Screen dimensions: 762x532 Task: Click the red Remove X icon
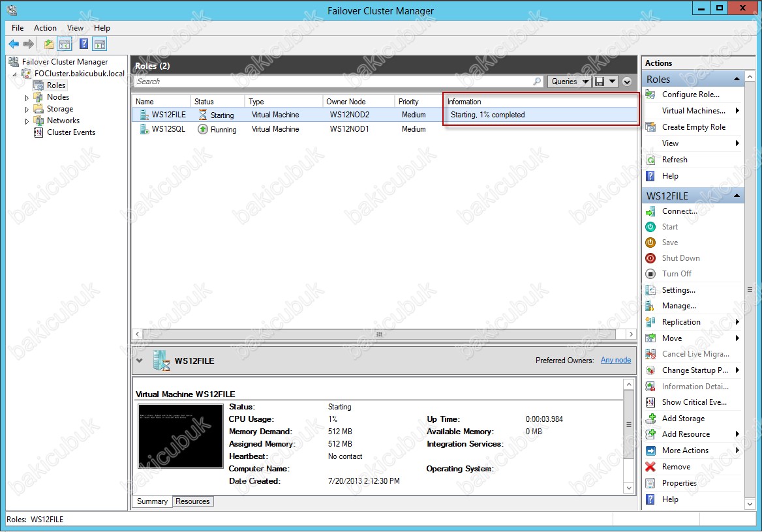click(x=650, y=466)
